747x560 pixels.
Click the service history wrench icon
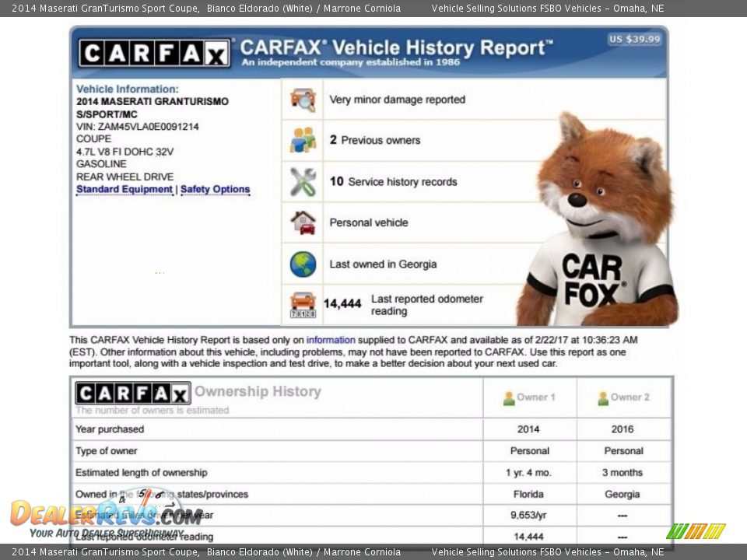pos(303,181)
